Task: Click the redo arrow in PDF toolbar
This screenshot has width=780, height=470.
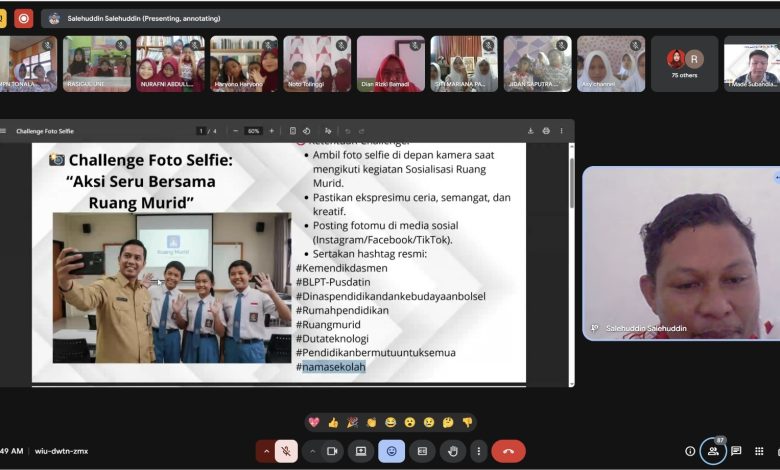Action: point(362,131)
